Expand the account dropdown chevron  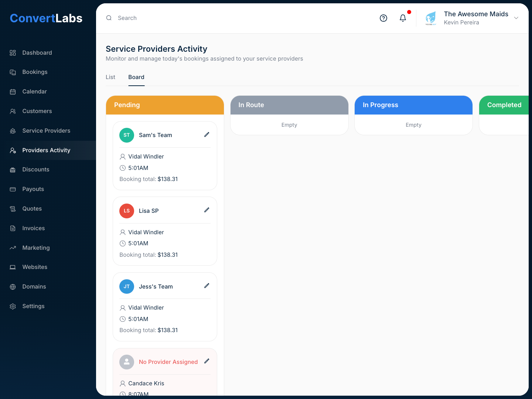[x=516, y=18]
